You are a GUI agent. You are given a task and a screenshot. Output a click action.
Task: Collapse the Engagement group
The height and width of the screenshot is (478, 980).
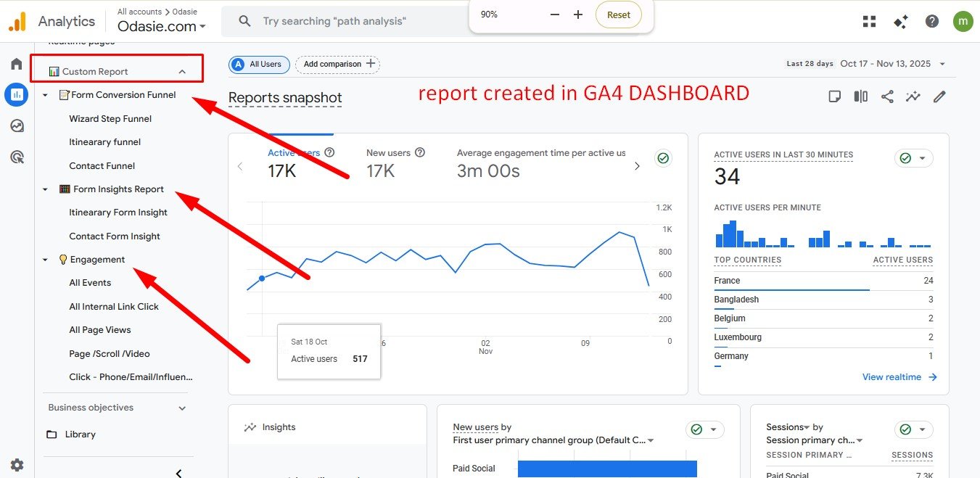pos(45,260)
